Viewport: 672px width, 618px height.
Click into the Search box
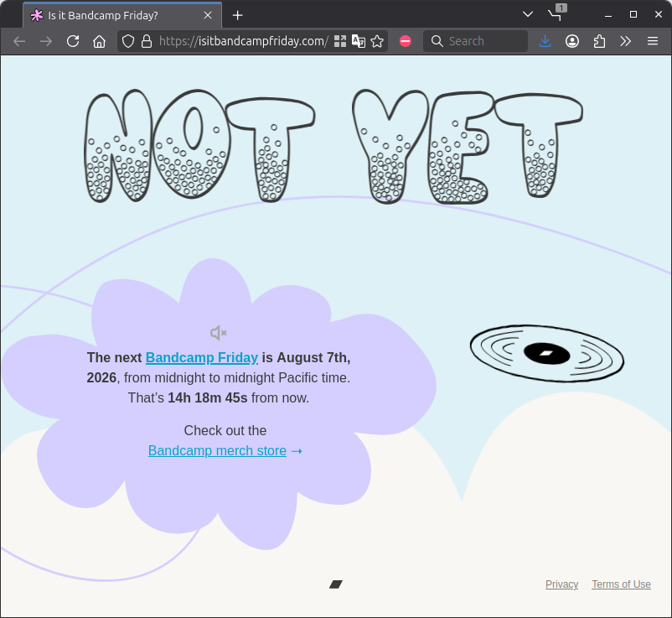point(475,41)
